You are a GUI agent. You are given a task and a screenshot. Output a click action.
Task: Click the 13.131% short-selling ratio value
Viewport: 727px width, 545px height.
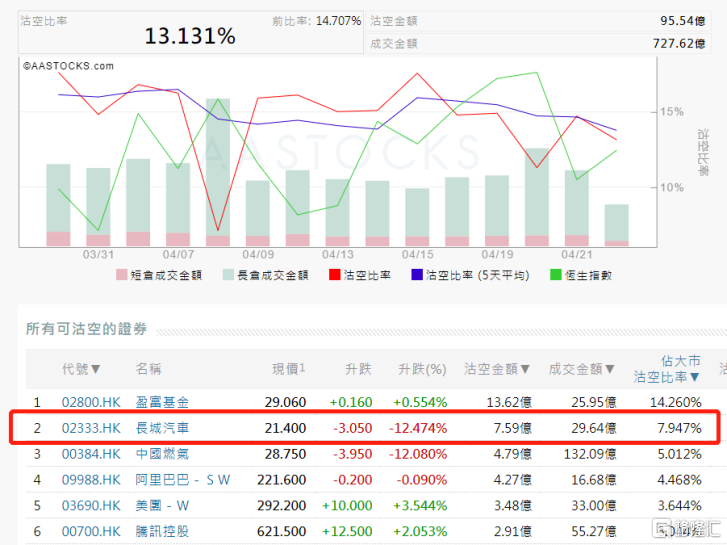[190, 36]
